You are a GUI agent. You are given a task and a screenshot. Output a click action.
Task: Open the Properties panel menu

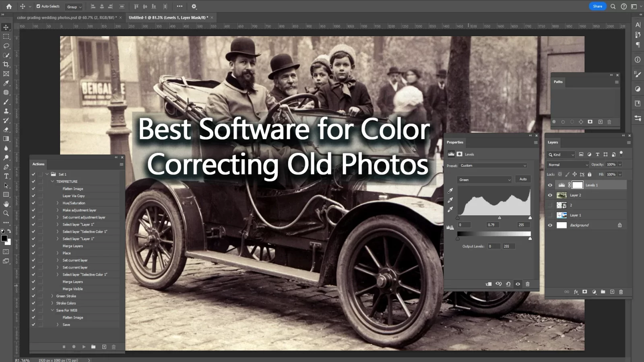[536, 142]
